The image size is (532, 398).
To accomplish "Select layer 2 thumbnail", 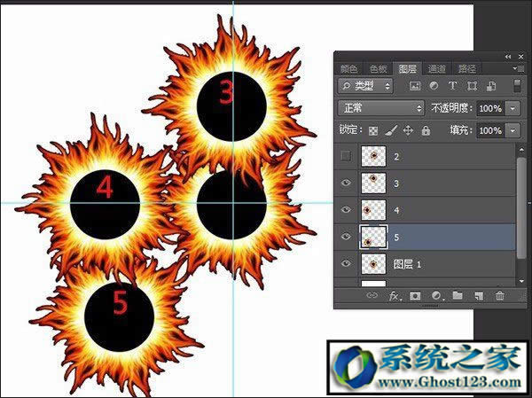I will (373, 156).
